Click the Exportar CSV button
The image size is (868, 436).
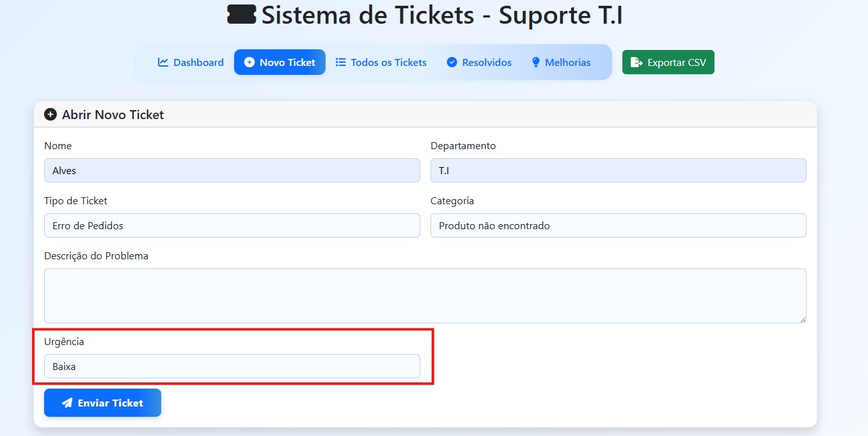[668, 62]
